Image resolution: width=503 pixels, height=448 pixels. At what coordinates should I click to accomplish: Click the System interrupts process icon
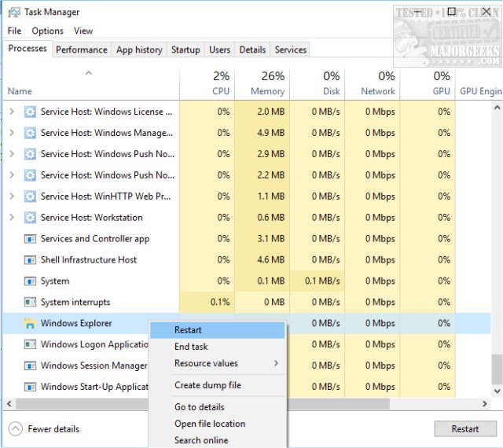(x=31, y=302)
